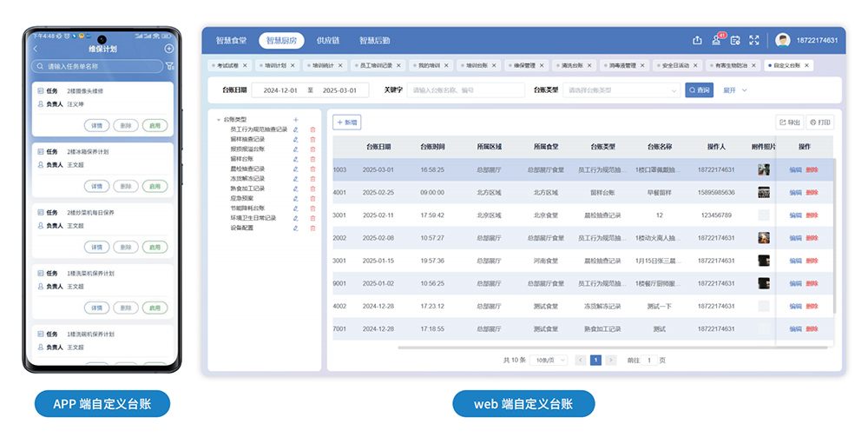868x437 pixels.
Task: Delete 应急预案 type trash icon
Action: [312, 198]
